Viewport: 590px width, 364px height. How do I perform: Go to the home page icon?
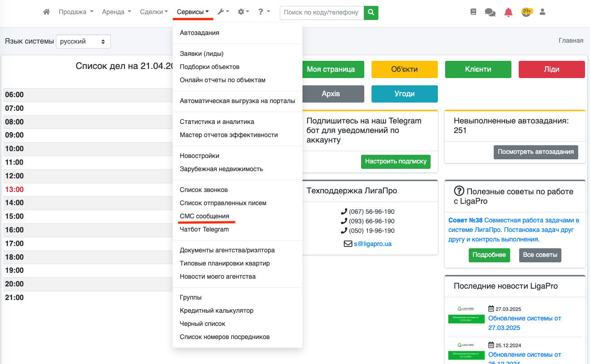pyautogui.click(x=46, y=12)
